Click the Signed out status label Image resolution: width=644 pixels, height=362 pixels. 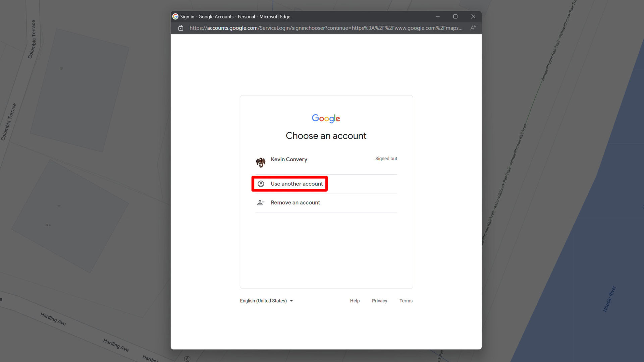point(386,159)
